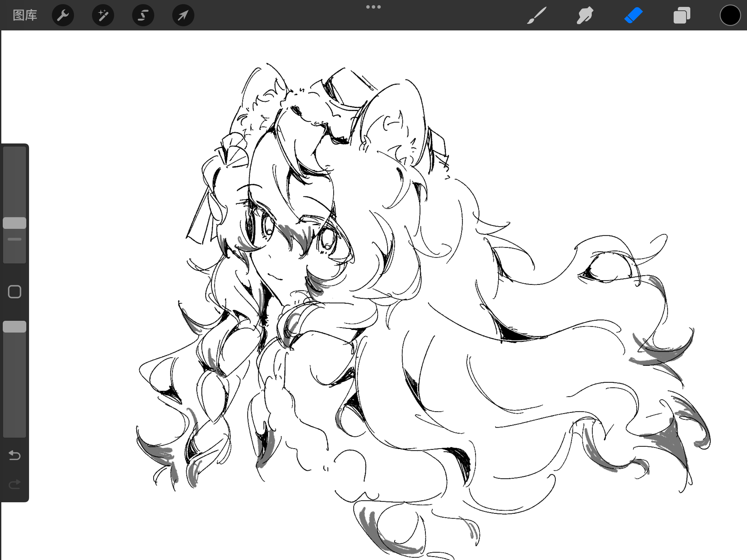The image size is (747, 560).
Task: Click the brush size slider handle
Action: [x=15, y=223]
